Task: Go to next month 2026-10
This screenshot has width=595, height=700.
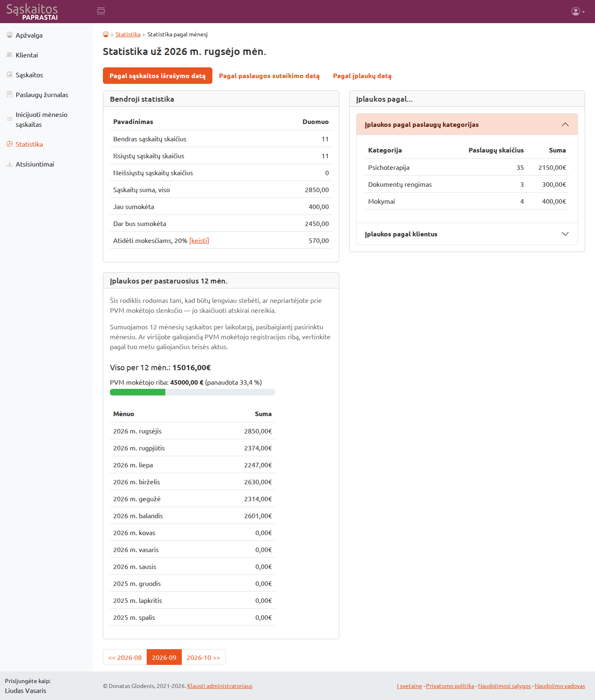Action: [x=203, y=657]
